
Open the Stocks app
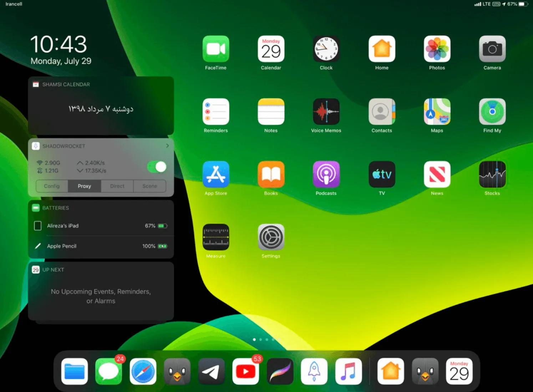[492, 174]
